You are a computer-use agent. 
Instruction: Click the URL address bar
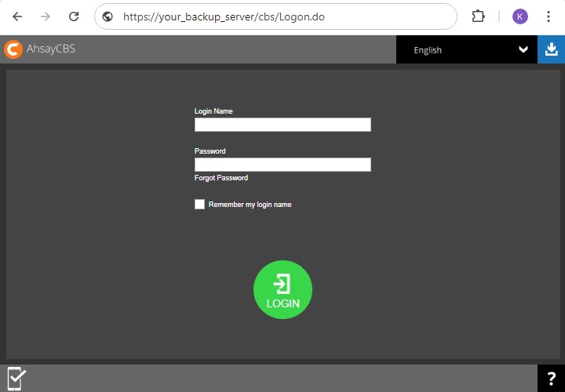tap(275, 16)
